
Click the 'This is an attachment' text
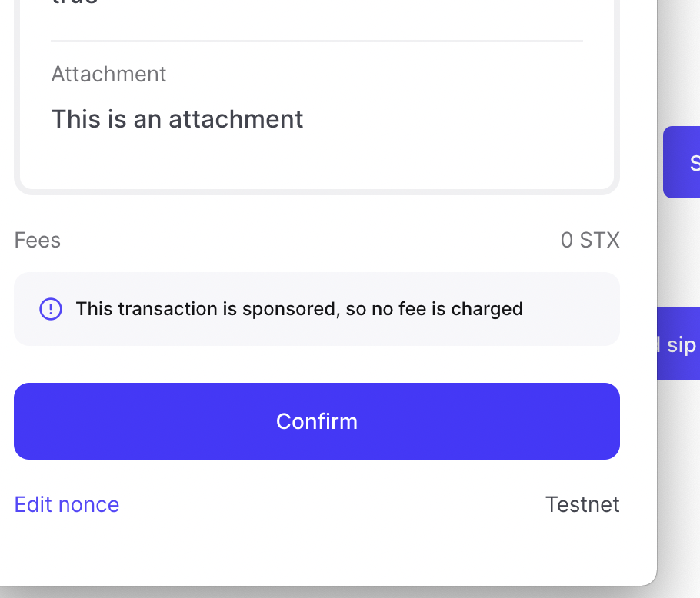(x=177, y=119)
